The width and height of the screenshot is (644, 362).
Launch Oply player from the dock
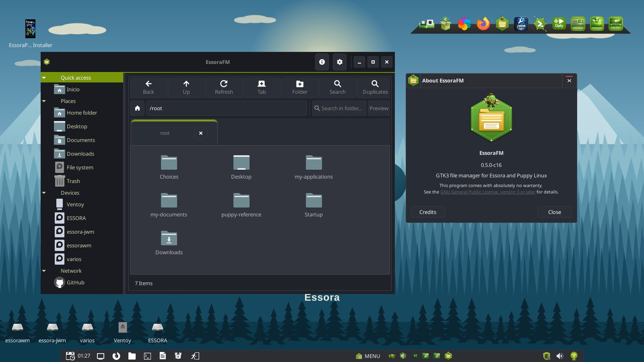pyautogui.click(x=559, y=24)
